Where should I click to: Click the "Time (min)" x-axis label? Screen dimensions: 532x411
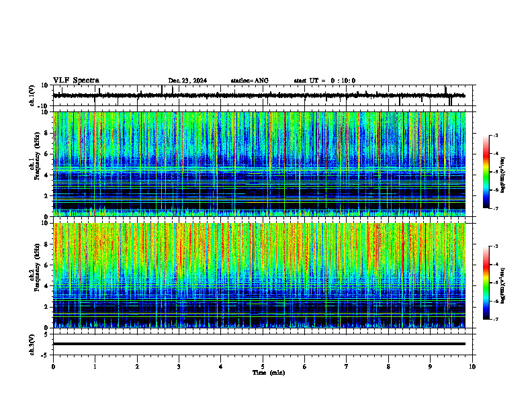(269, 373)
